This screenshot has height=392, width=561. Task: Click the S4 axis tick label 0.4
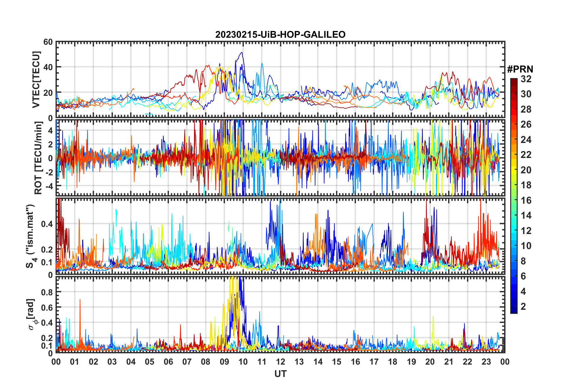tap(47, 224)
